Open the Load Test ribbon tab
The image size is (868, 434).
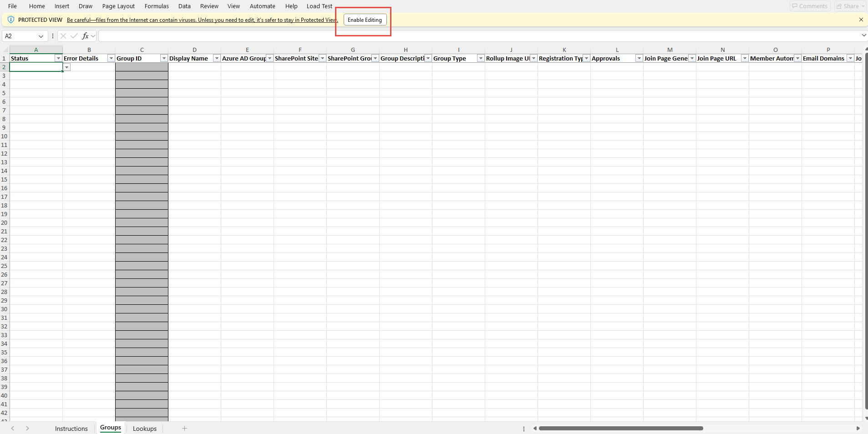tap(320, 6)
